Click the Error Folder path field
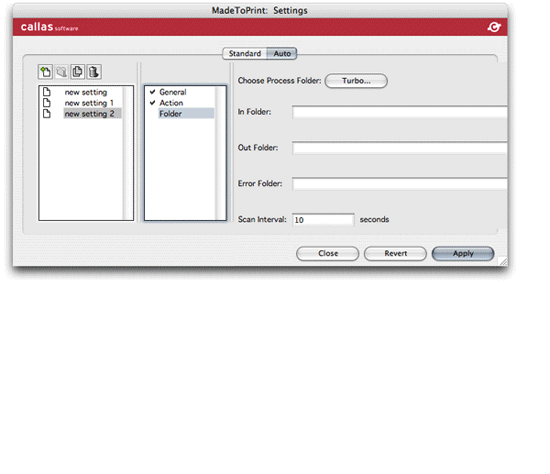The height and width of the screenshot is (474, 550). (400, 183)
